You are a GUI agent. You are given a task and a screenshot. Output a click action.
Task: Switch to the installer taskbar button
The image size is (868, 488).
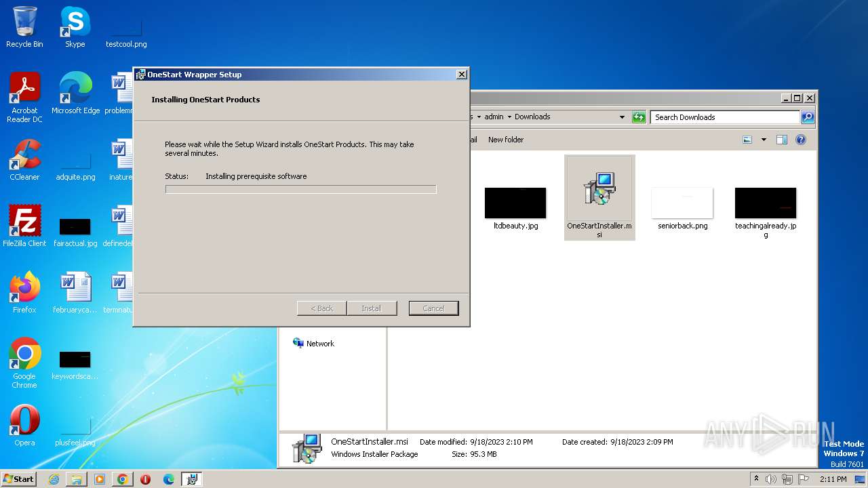point(192,479)
